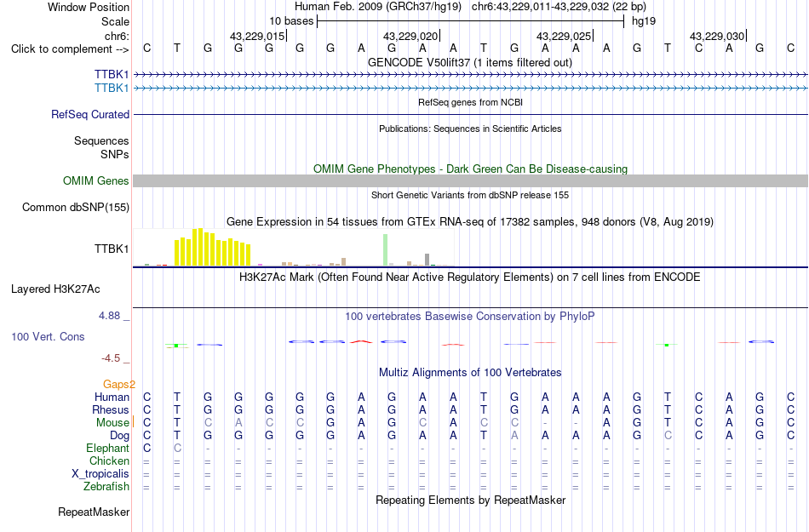Click the RepeatMasker track label
The width and height of the screenshot is (809, 532).
pos(94,512)
